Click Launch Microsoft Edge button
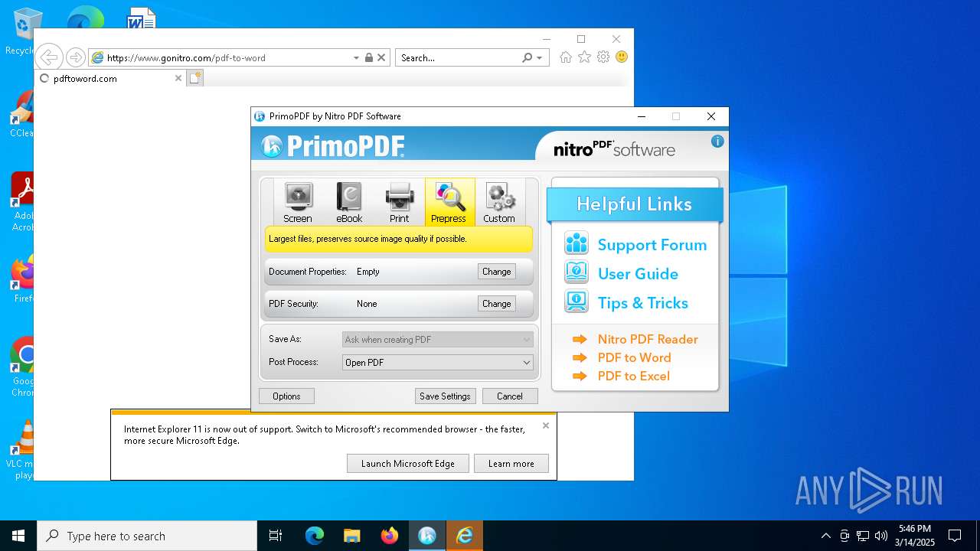Viewport: 980px width, 551px height. point(408,464)
